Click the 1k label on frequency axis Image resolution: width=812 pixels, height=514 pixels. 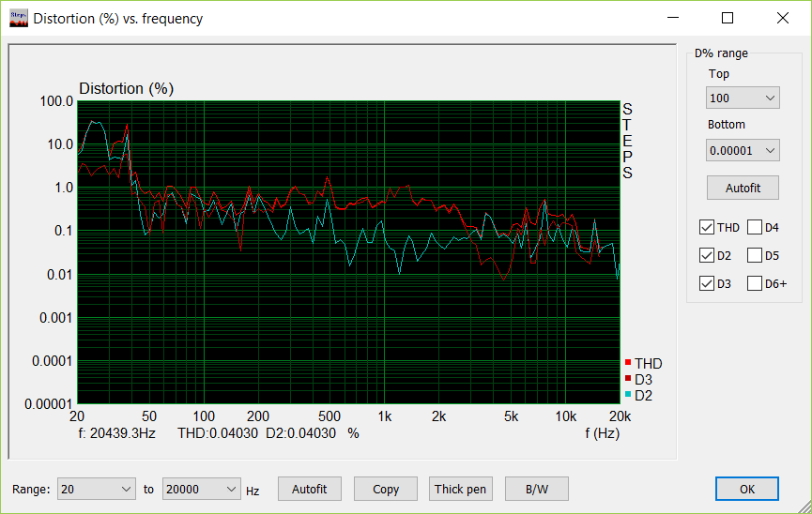(x=384, y=416)
